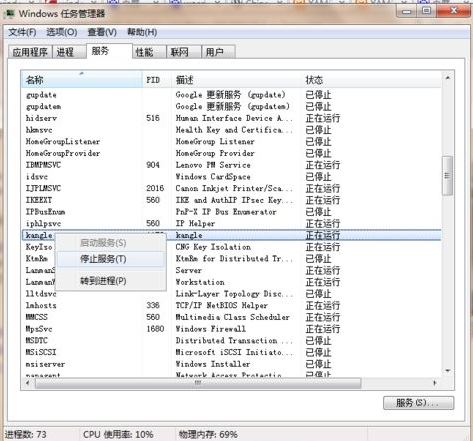Click the CNG Key Isolation description
The width and height of the screenshot is (473, 441).
[213, 247]
